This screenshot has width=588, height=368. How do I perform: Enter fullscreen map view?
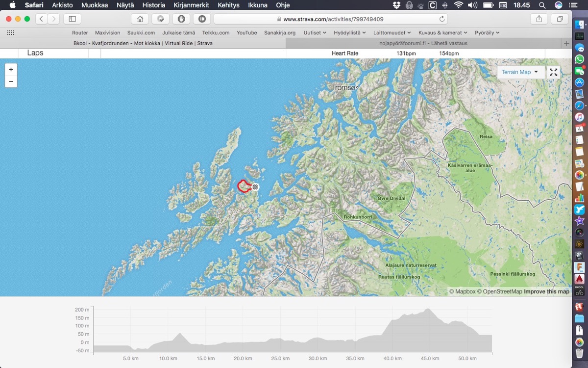[553, 72]
